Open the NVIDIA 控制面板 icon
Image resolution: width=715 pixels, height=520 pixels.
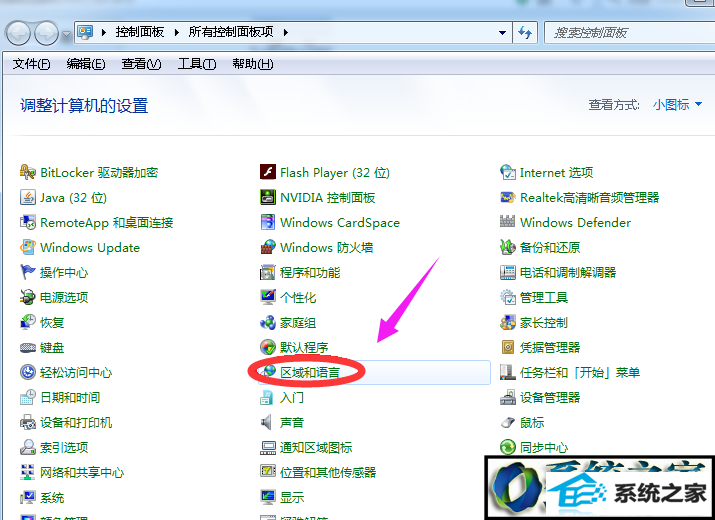[268, 198]
